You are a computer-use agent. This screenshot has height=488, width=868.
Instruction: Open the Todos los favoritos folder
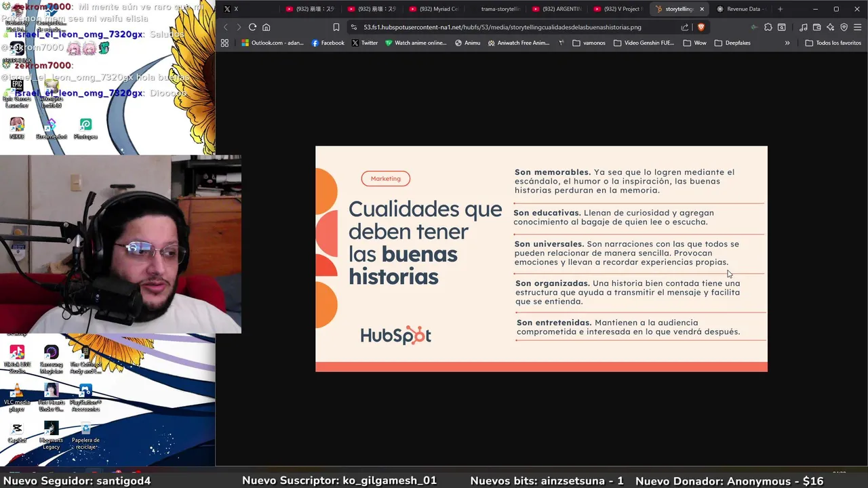833,43
